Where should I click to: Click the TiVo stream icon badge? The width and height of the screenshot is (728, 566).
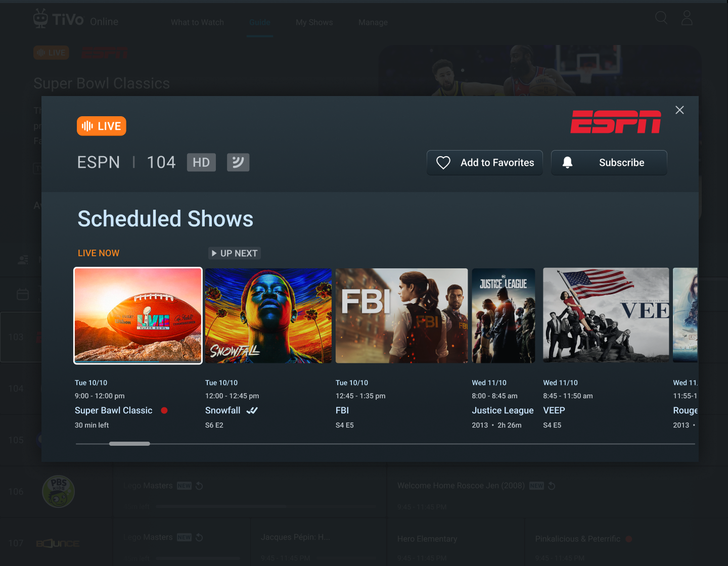click(x=238, y=162)
